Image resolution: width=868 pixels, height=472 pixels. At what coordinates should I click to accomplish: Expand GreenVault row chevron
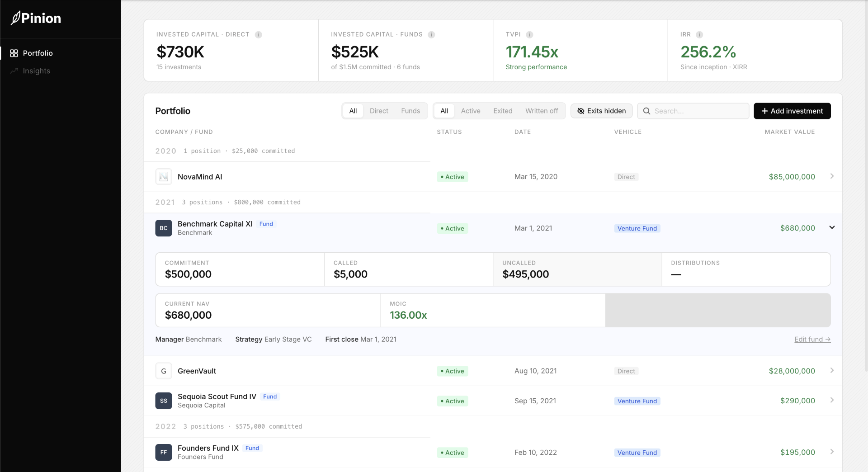[832, 371]
